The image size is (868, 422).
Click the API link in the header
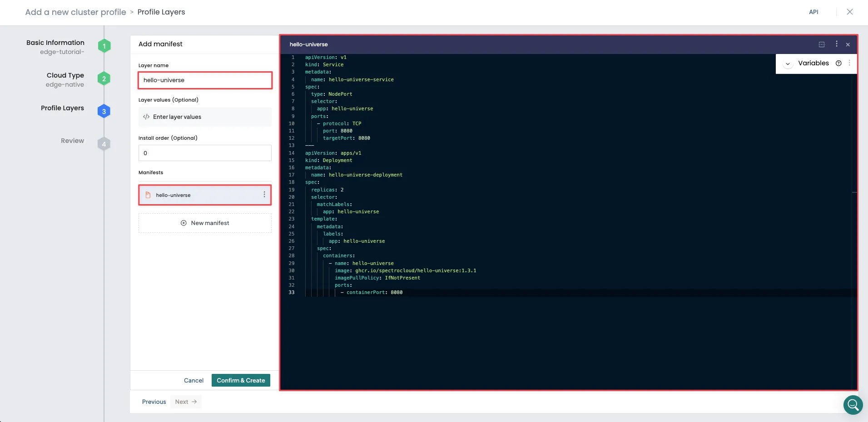[813, 12]
